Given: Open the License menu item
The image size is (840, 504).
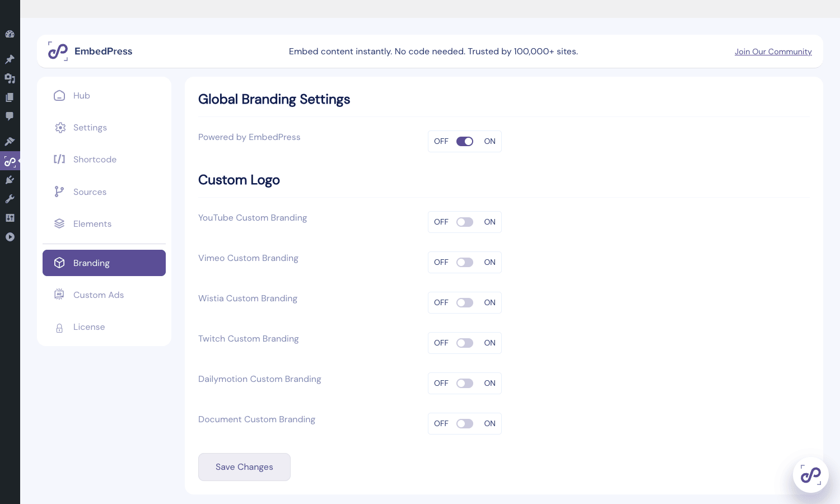Looking at the screenshot, I should point(104,327).
